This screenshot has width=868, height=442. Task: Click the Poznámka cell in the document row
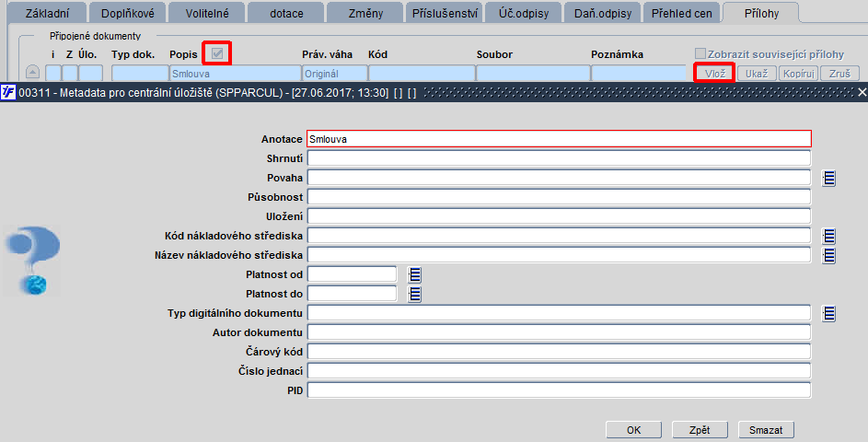[x=639, y=73]
